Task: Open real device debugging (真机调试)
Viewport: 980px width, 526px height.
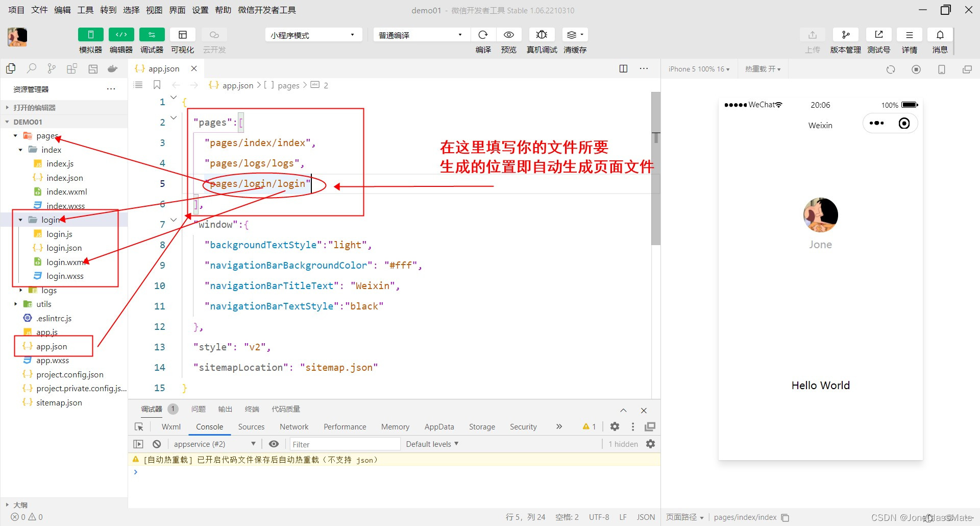Action: 542,35
